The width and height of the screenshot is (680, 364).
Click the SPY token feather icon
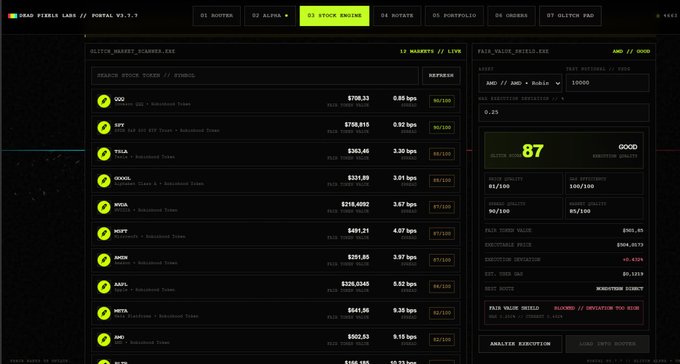click(x=104, y=128)
